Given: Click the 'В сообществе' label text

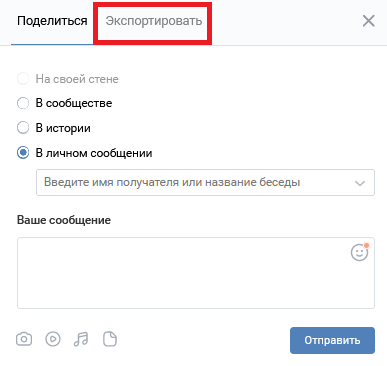Looking at the screenshot, I should pyautogui.click(x=74, y=103).
